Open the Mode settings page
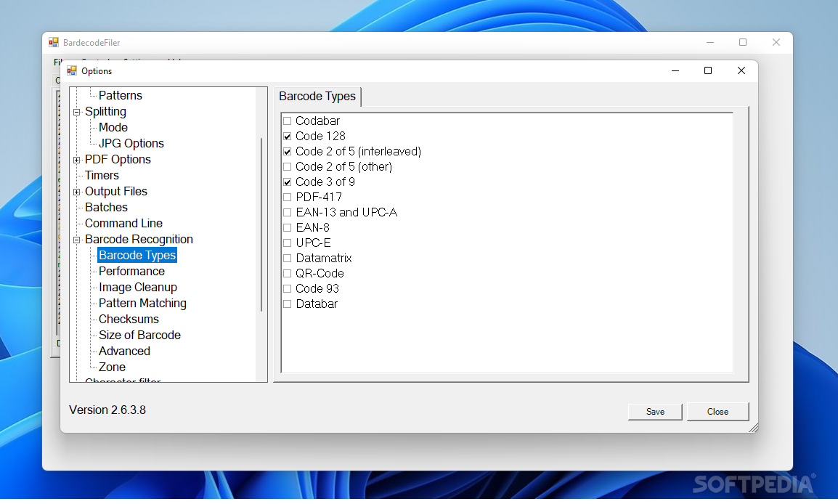This screenshot has height=504, width=838. click(x=113, y=128)
